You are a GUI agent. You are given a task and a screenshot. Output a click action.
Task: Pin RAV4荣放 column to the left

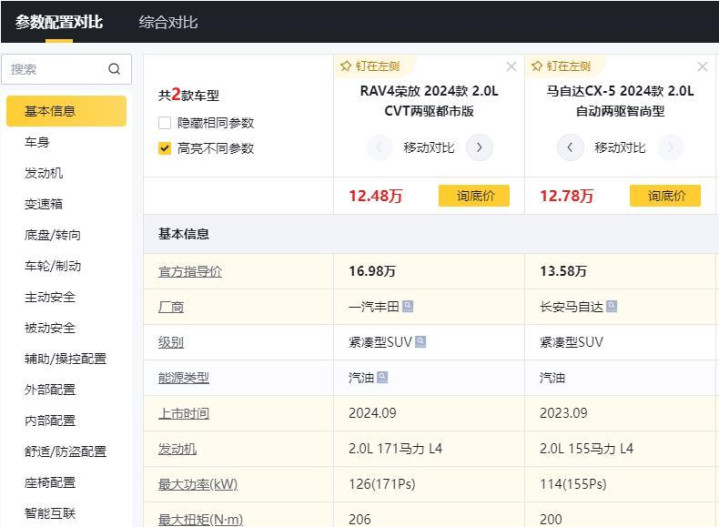pyautogui.click(x=370, y=66)
